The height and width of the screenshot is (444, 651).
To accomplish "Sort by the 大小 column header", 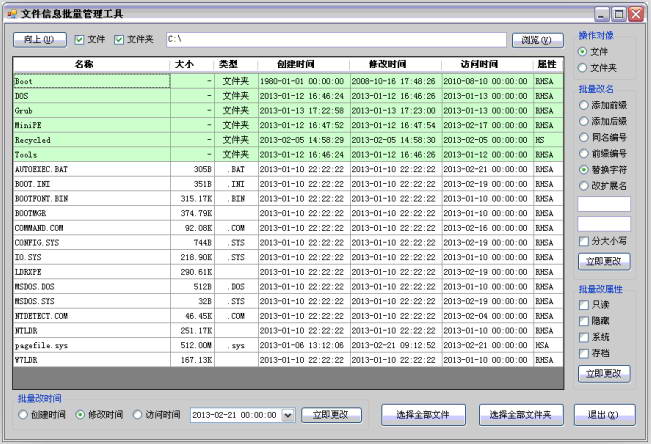I will click(192, 64).
